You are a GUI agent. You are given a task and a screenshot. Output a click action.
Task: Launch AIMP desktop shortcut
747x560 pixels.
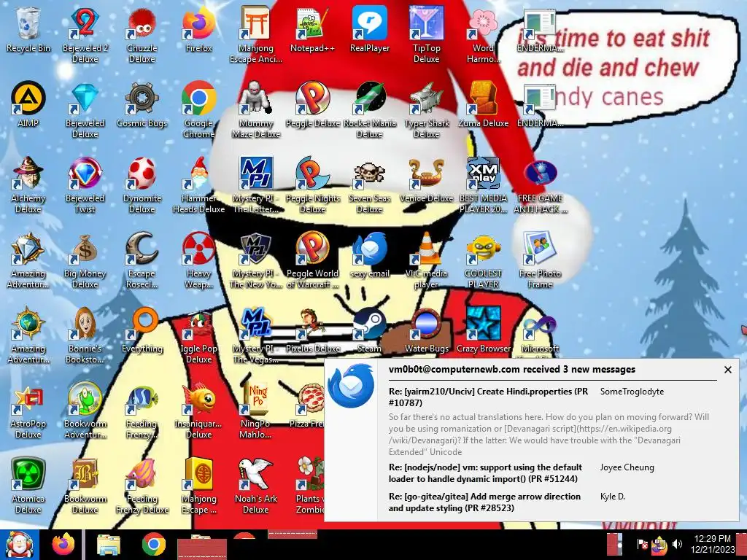click(28, 104)
